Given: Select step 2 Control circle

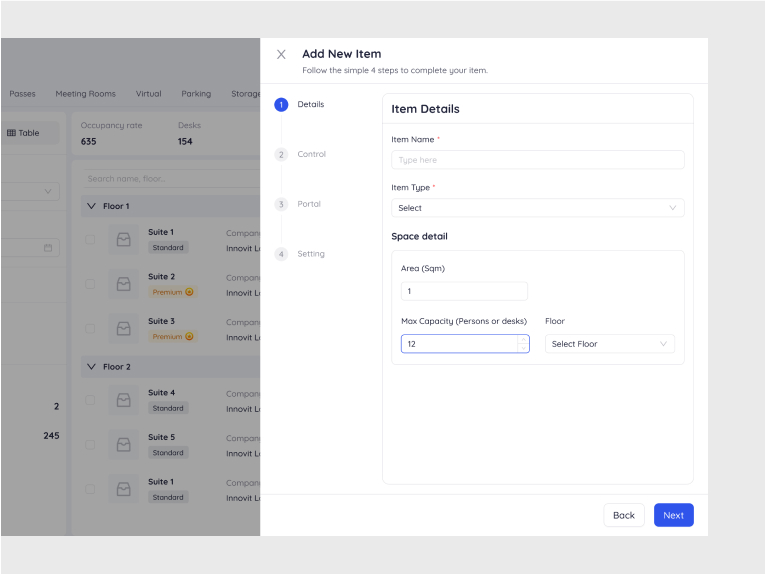Looking at the screenshot, I should pyautogui.click(x=281, y=155).
